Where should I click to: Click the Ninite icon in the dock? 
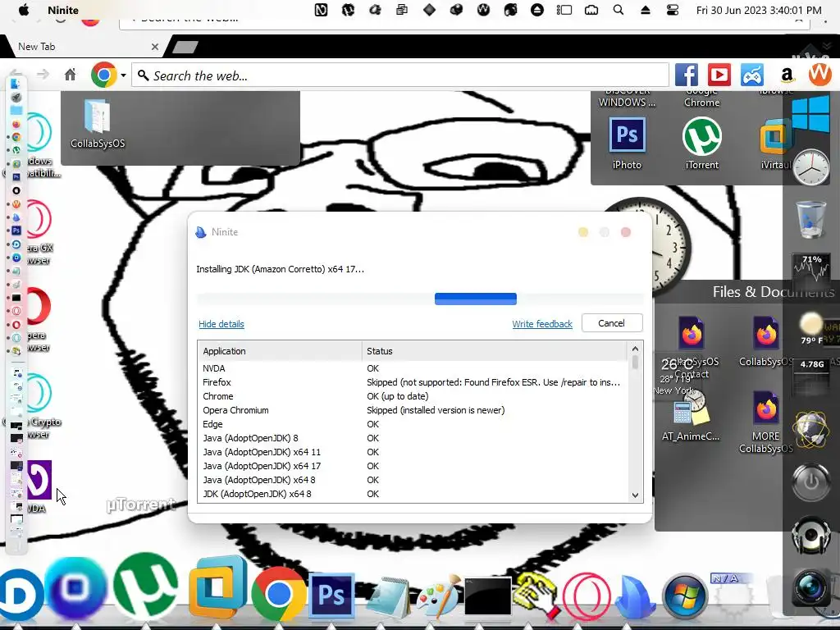tap(636, 597)
